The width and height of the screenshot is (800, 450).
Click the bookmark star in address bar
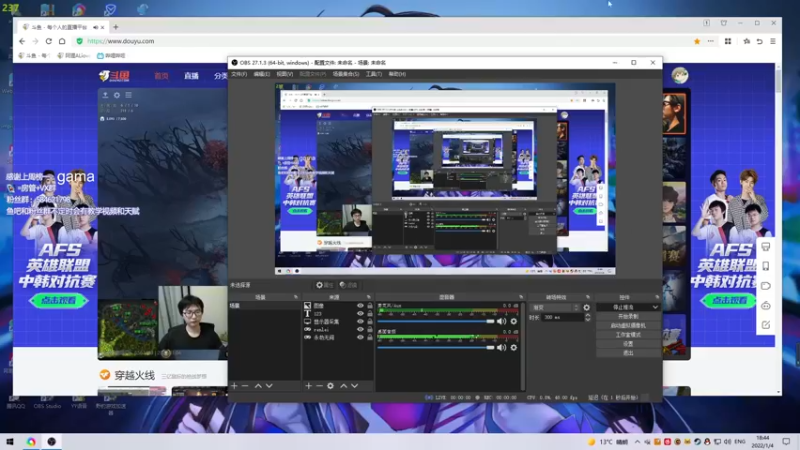tap(697, 41)
